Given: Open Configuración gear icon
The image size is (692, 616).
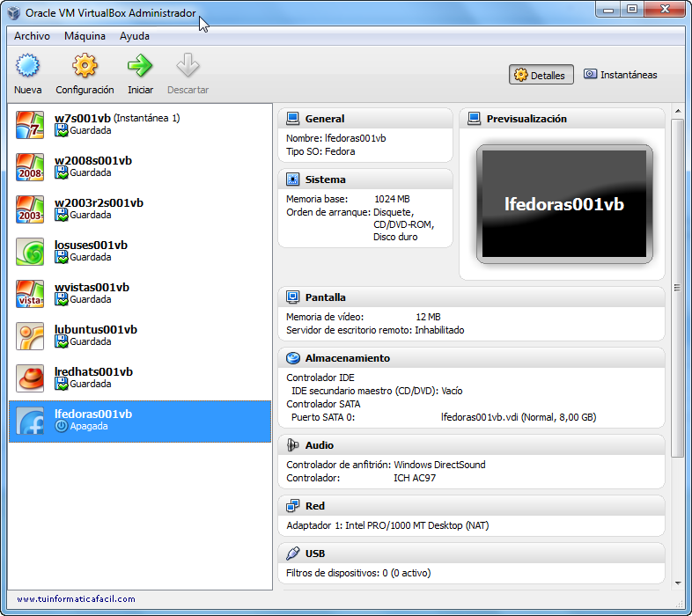Looking at the screenshot, I should 85,65.
